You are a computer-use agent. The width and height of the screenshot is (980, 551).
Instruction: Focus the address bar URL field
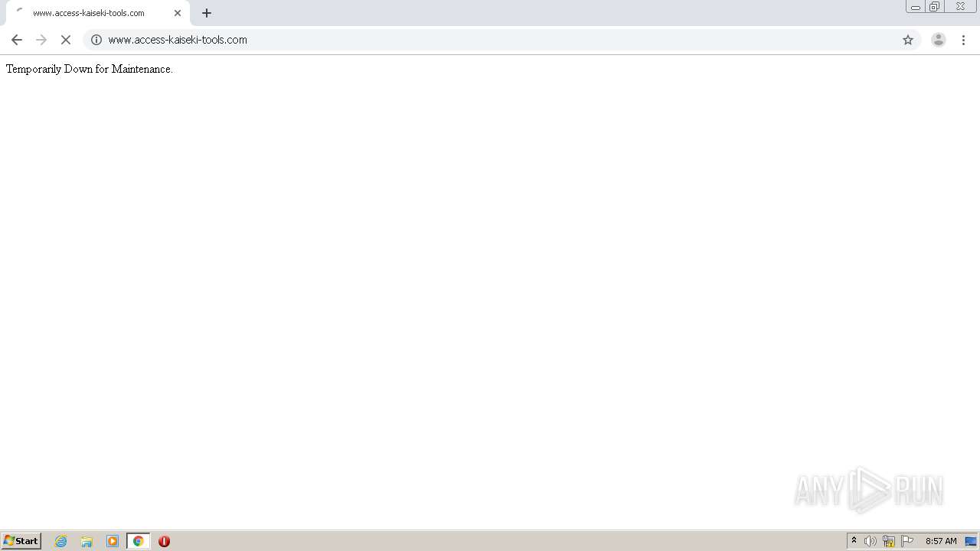[501, 40]
